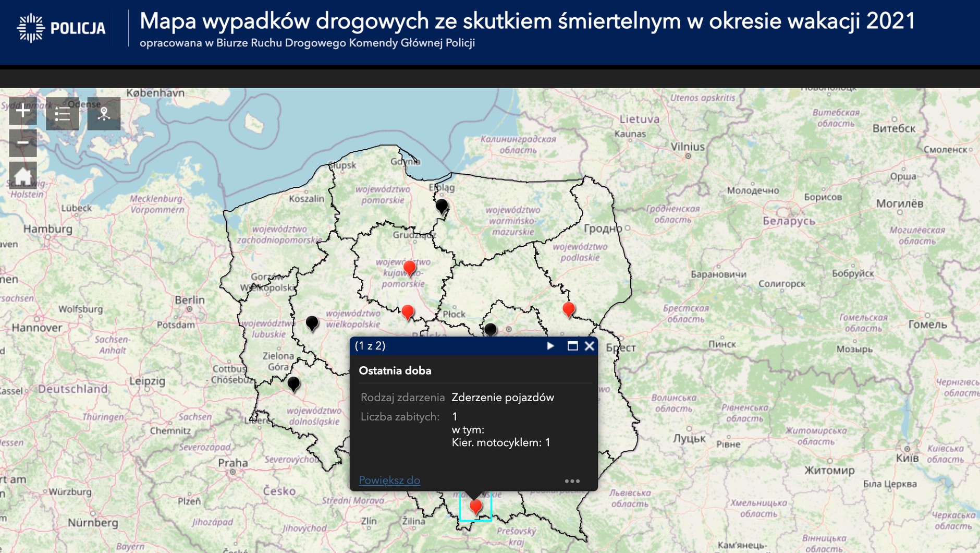Click 'województwo warmińsko-mazurskie' map label

512,221
